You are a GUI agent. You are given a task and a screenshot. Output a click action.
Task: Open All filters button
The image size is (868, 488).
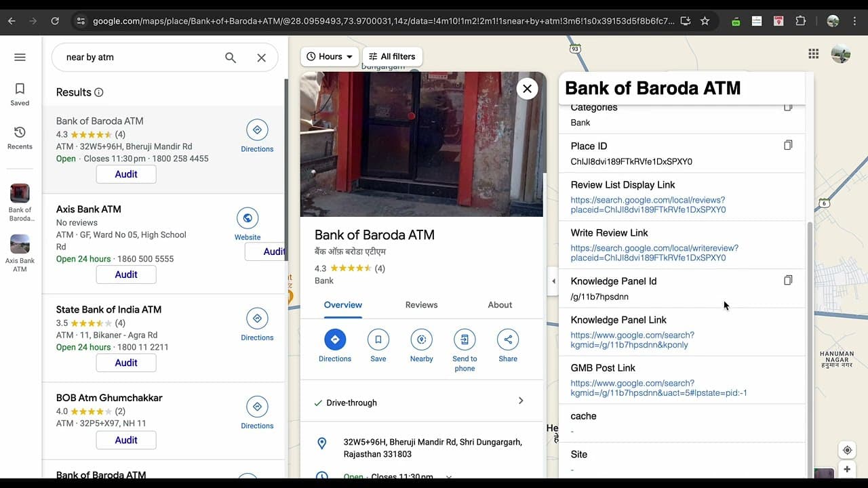coord(392,56)
